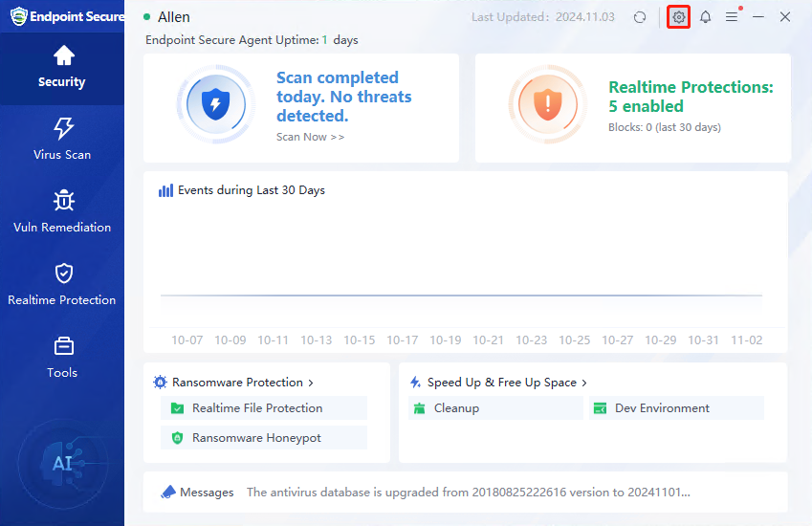Click Realtime File Protection folder icon
Screen dimensions: 812x526
(177, 408)
